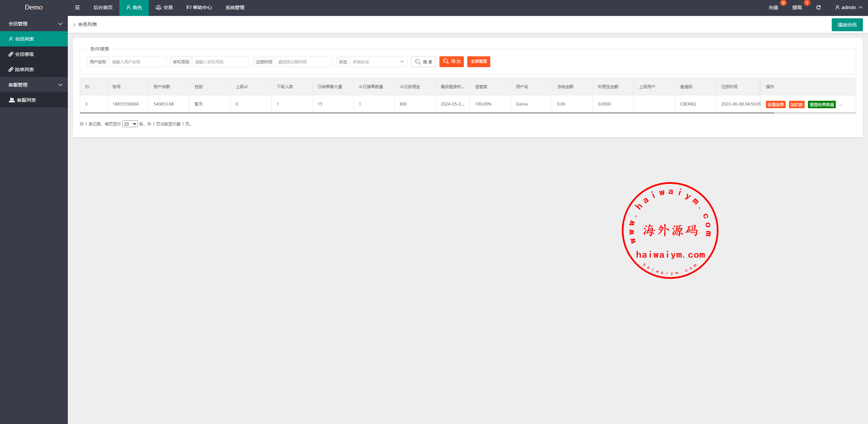Click the 设置连单 row action button
Screen dimensions: 868x424
pos(775,104)
